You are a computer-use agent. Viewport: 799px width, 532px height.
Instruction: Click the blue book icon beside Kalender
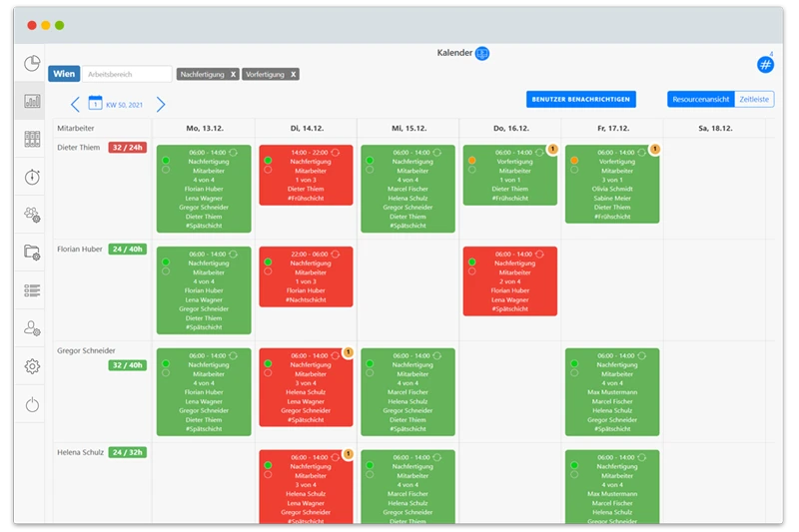coord(482,53)
